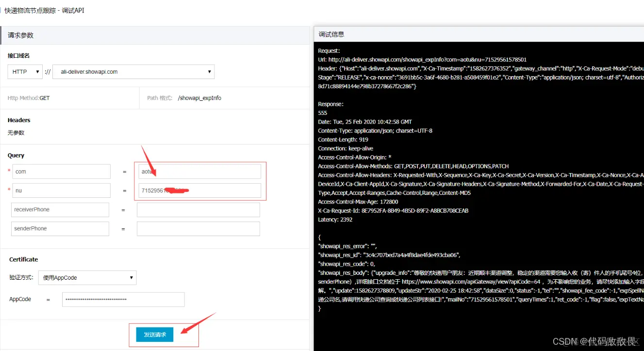The image size is (644, 351).
Task: Click the 验证方式 label
Action: [x=21, y=278]
